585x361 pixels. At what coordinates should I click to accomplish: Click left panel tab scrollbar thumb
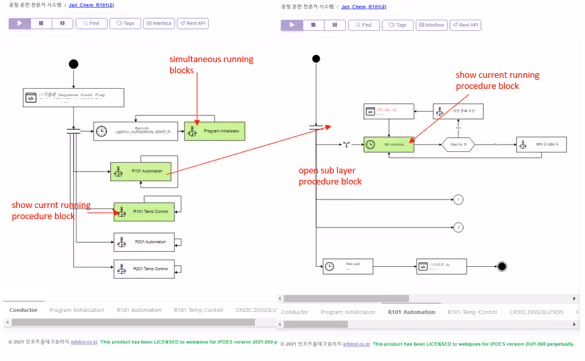(133, 322)
